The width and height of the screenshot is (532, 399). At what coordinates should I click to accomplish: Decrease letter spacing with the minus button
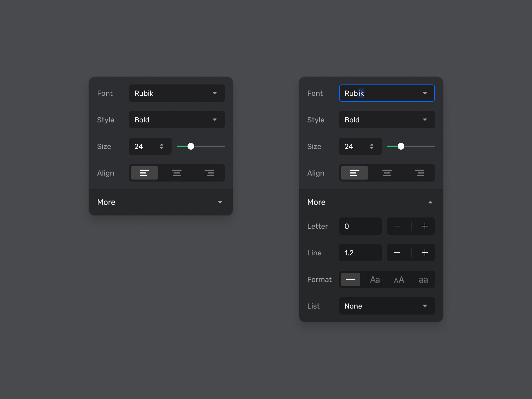397,226
